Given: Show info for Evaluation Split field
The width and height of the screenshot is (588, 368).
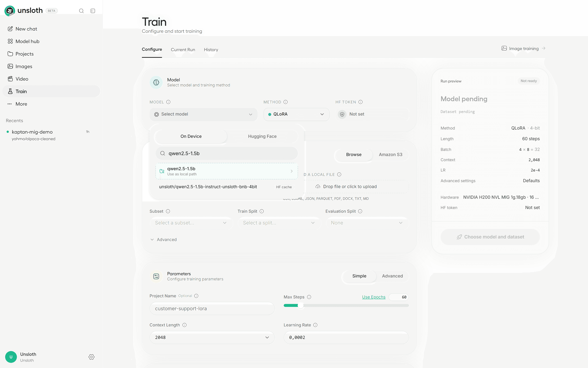Looking at the screenshot, I should [360, 211].
